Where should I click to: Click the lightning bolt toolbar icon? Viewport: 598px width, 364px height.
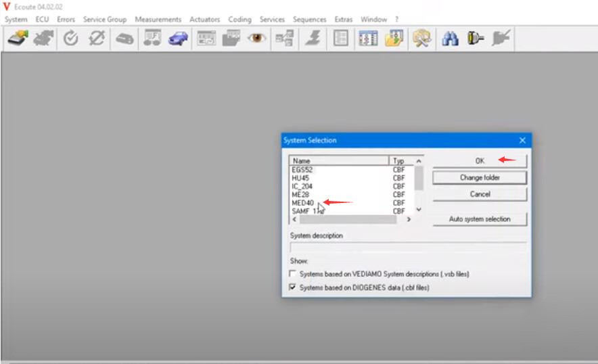[312, 39]
